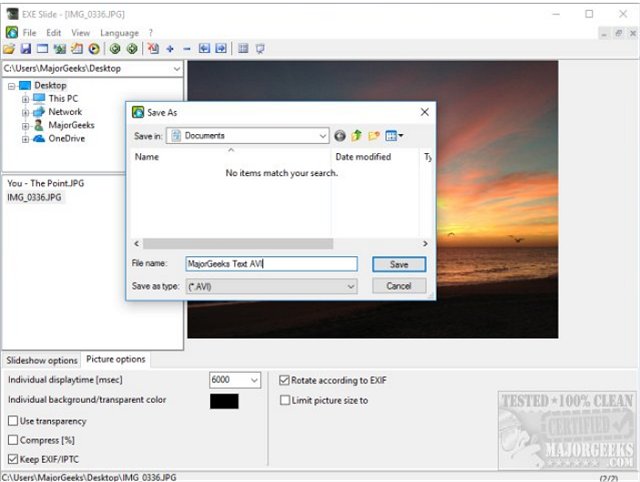
Task: Open the view menu icon in Save As
Action: point(394,135)
